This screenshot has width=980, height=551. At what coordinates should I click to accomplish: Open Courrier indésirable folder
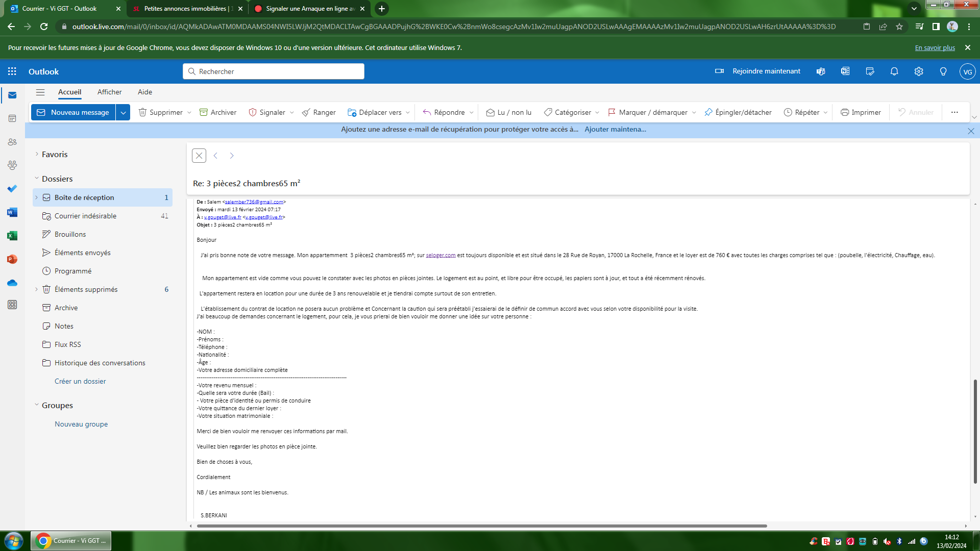click(103, 216)
